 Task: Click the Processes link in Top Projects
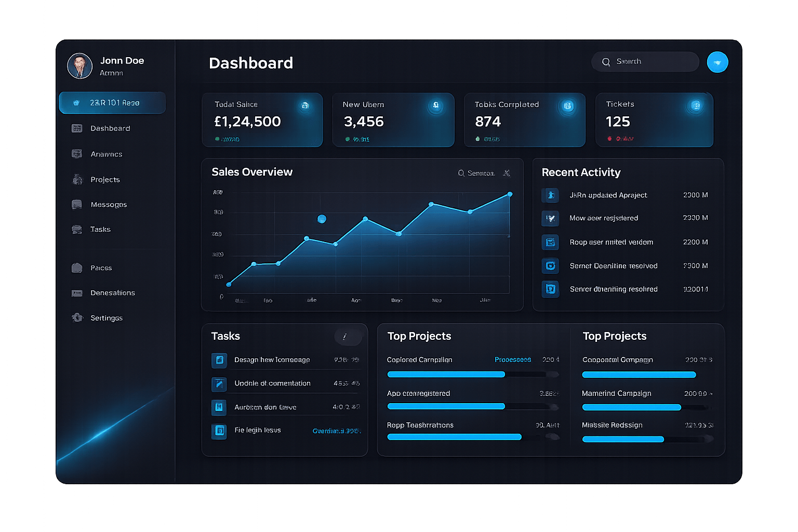coord(512,360)
